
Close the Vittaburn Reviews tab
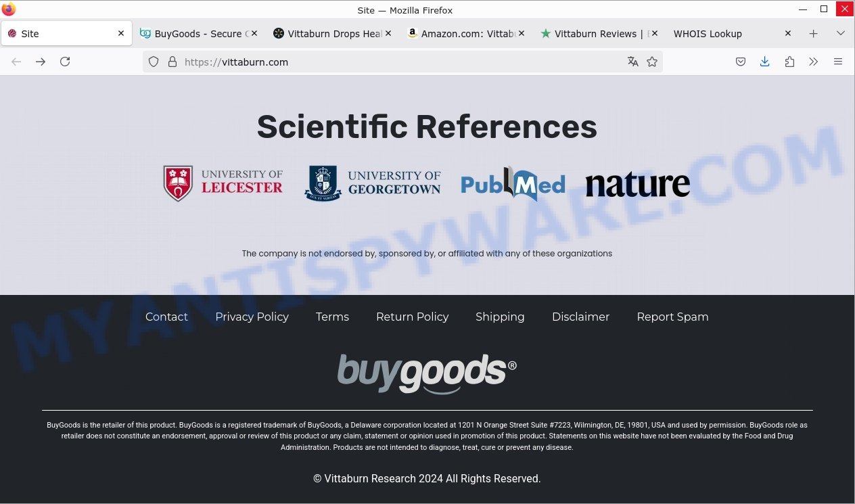tap(655, 33)
